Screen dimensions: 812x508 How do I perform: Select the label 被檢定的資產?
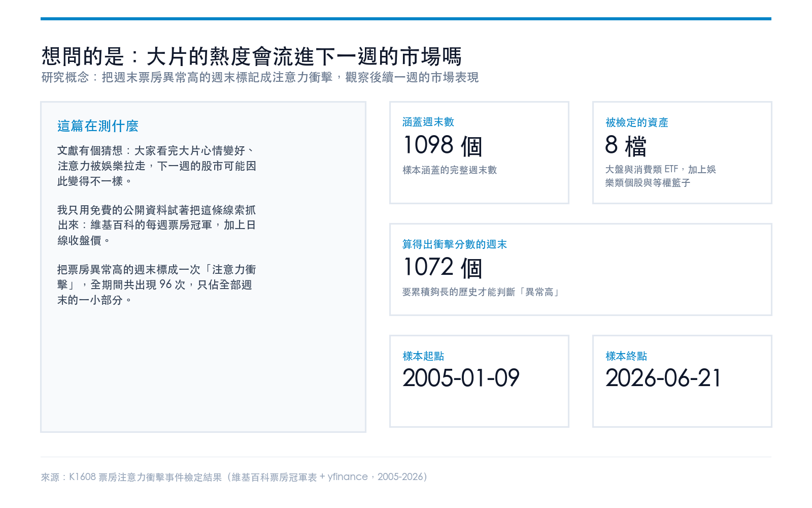[x=637, y=122]
